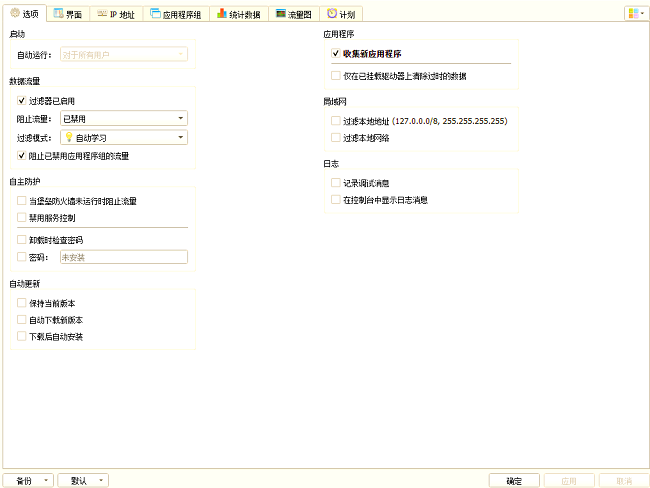The image size is (650, 488).
Task: Open the 默认 split button arrow
Action: [101, 481]
